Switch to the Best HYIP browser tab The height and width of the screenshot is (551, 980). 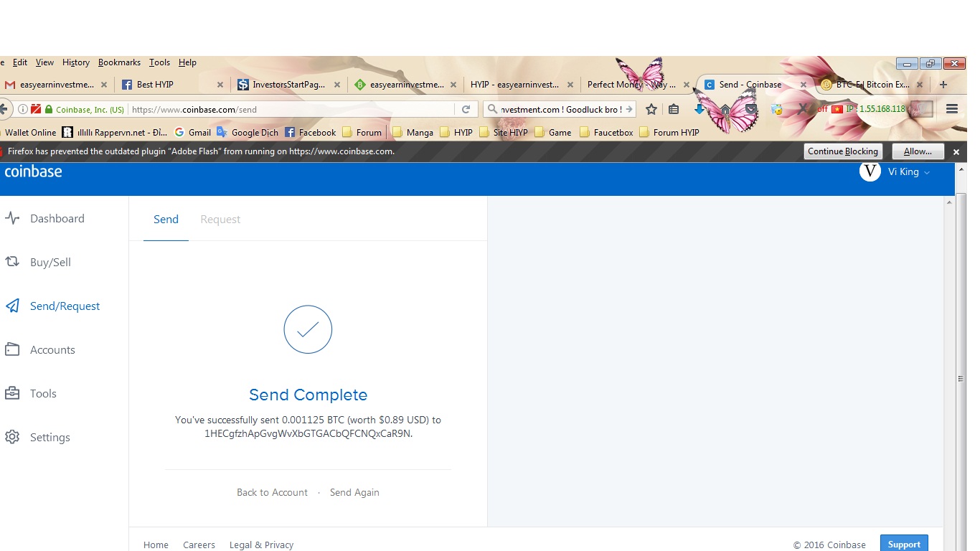(172, 85)
